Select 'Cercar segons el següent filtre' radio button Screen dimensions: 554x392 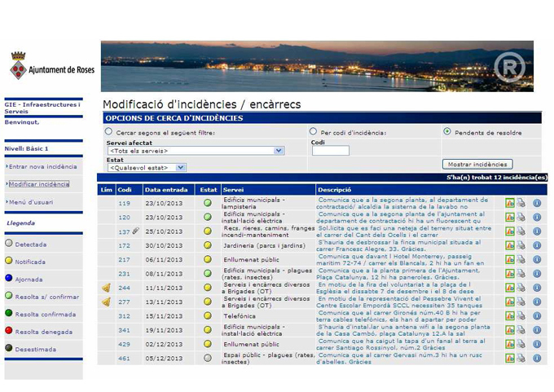click(109, 131)
